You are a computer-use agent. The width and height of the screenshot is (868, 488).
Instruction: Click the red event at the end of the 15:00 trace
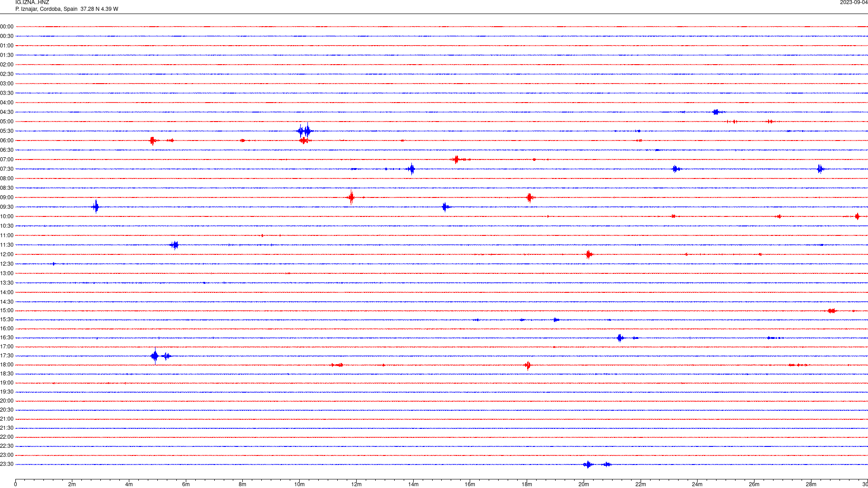click(832, 310)
